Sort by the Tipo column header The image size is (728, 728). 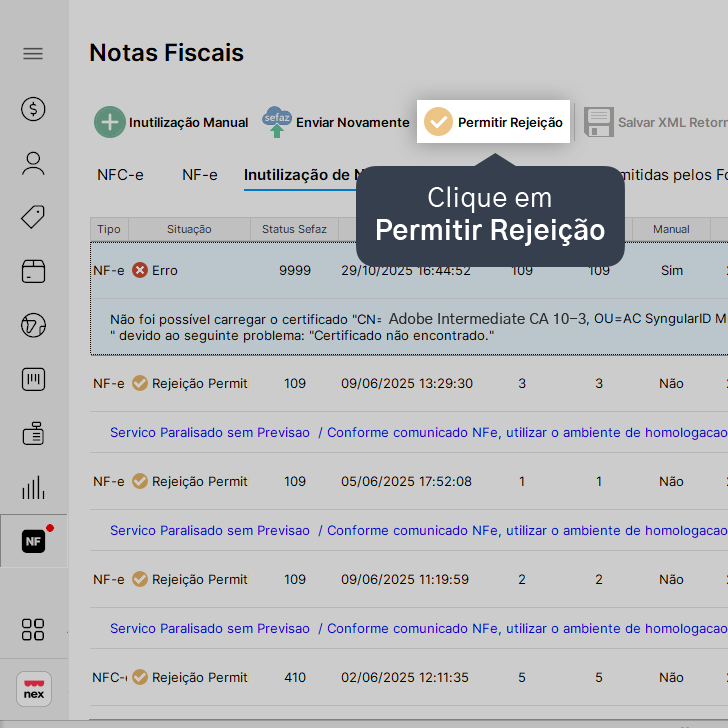tap(109, 229)
